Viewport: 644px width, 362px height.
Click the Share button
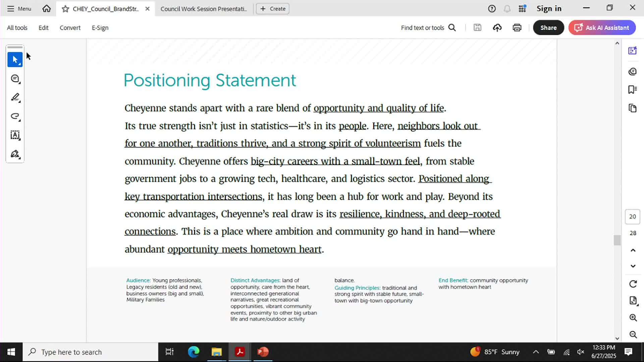click(548, 27)
